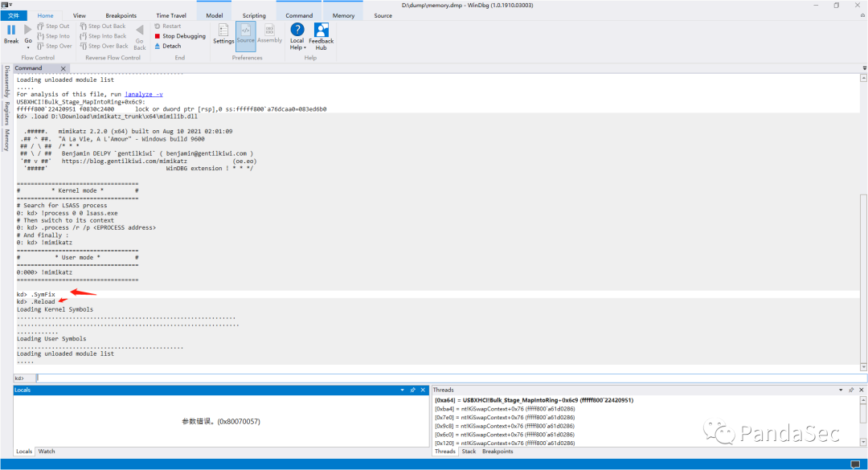Select thread 0xa64 USBXHCI!Bulk_Stage_MapIntoRing

coord(534,400)
